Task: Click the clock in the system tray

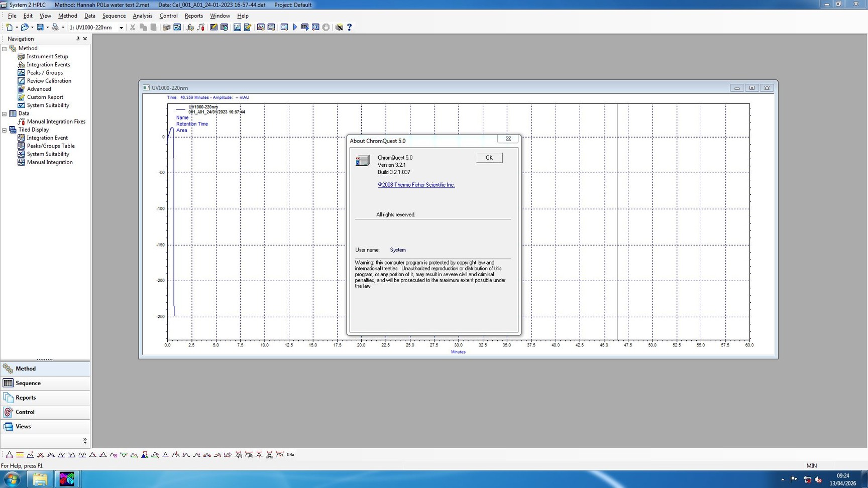Action: tap(843, 479)
